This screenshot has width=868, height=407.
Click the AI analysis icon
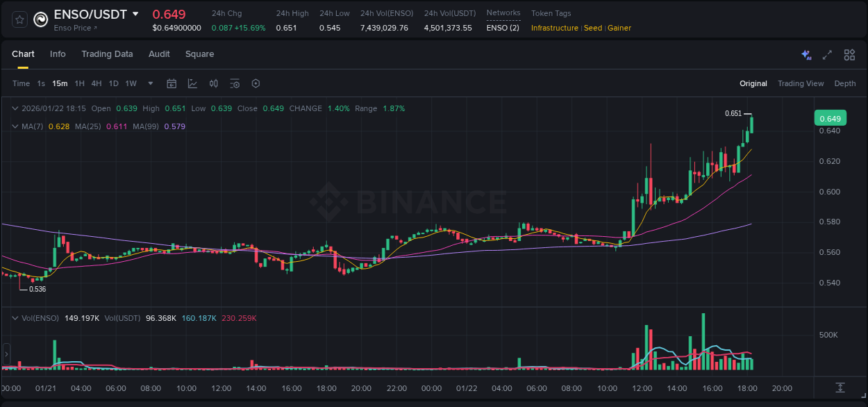(x=806, y=54)
